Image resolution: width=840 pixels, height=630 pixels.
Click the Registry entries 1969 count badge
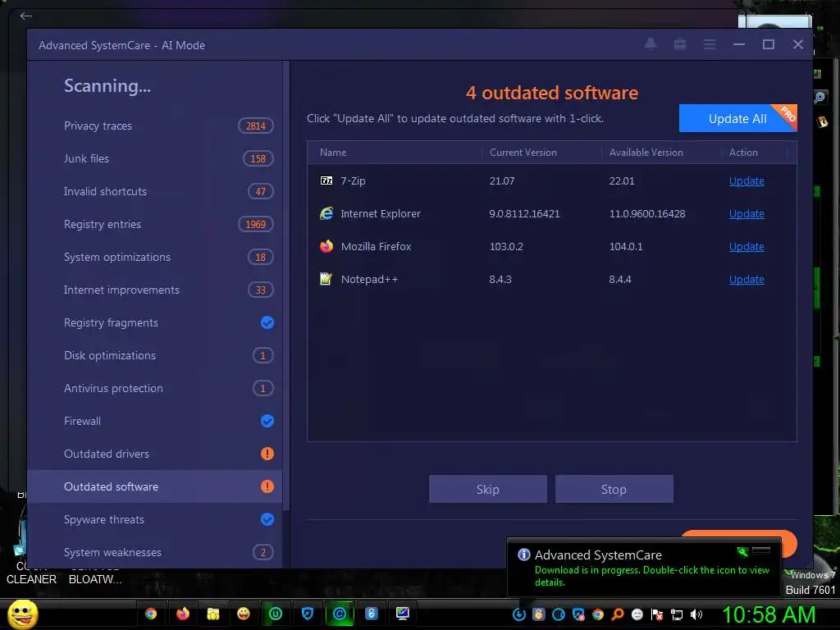tap(256, 225)
